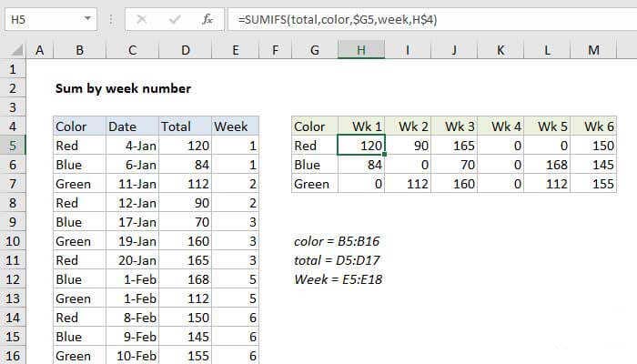This screenshot has width=637, height=364.
Task: Open the Name Box dropdown arrow
Action: 86,19
